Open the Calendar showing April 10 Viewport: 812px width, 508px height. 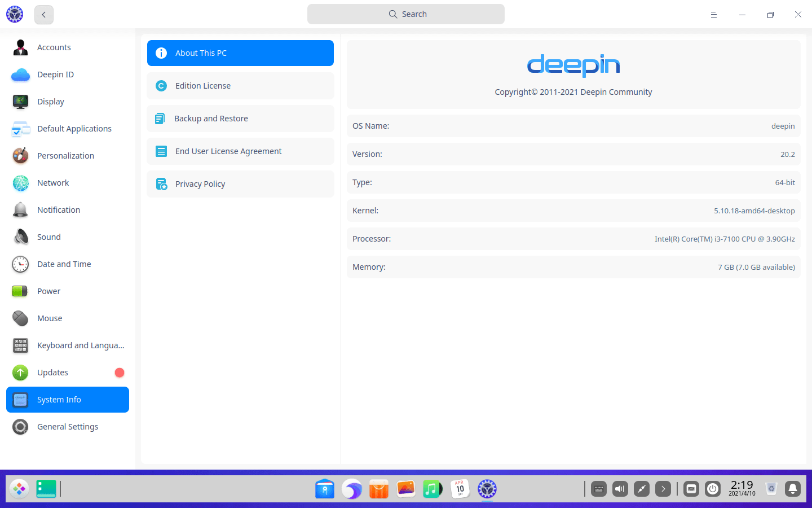click(x=460, y=489)
